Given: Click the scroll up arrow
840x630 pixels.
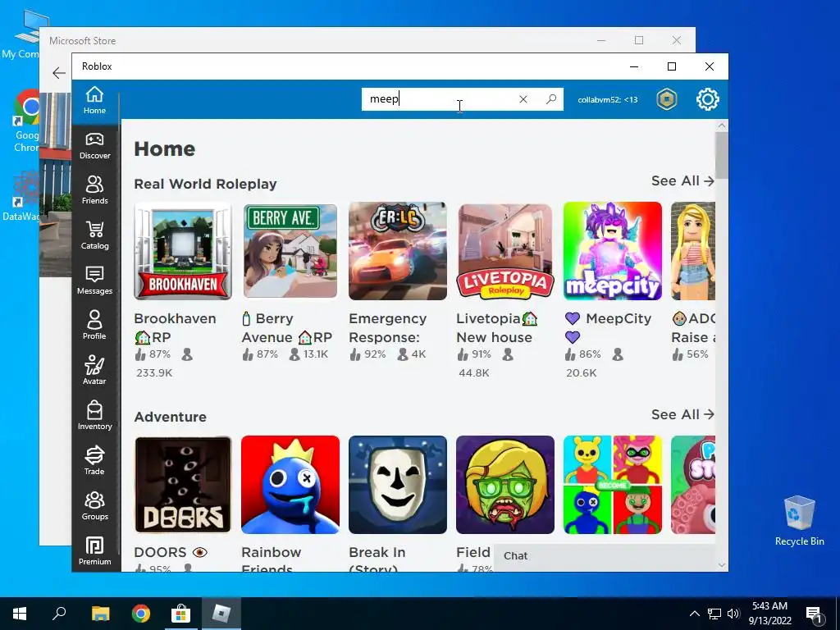Looking at the screenshot, I should click(x=722, y=126).
